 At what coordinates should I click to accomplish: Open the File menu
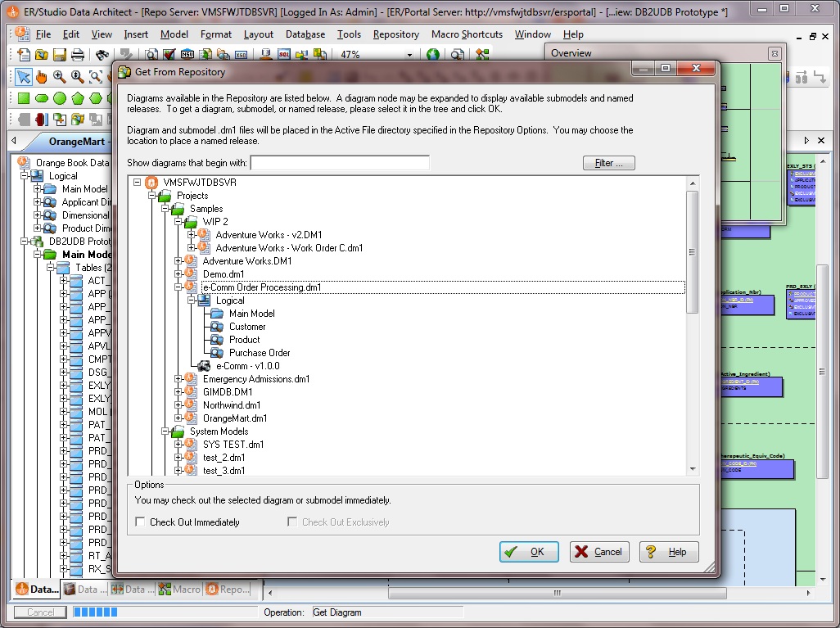(43, 34)
